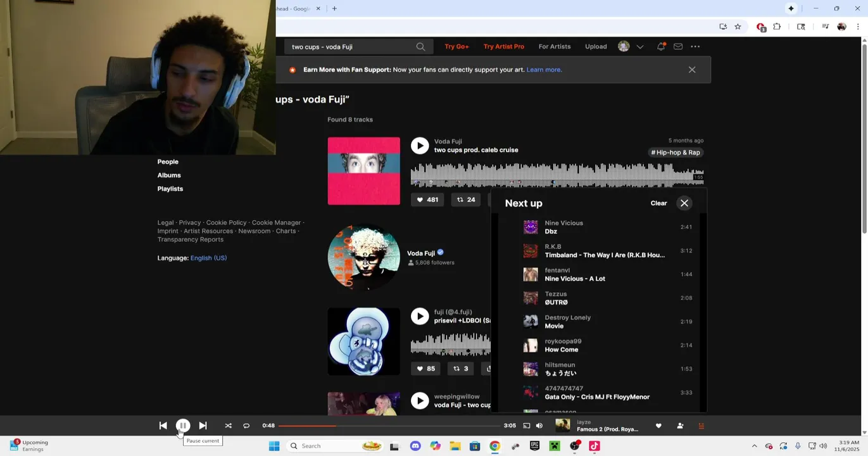This screenshot has width=868, height=456.
Task: Open Famous 2 track artwork in player
Action: tap(562, 426)
